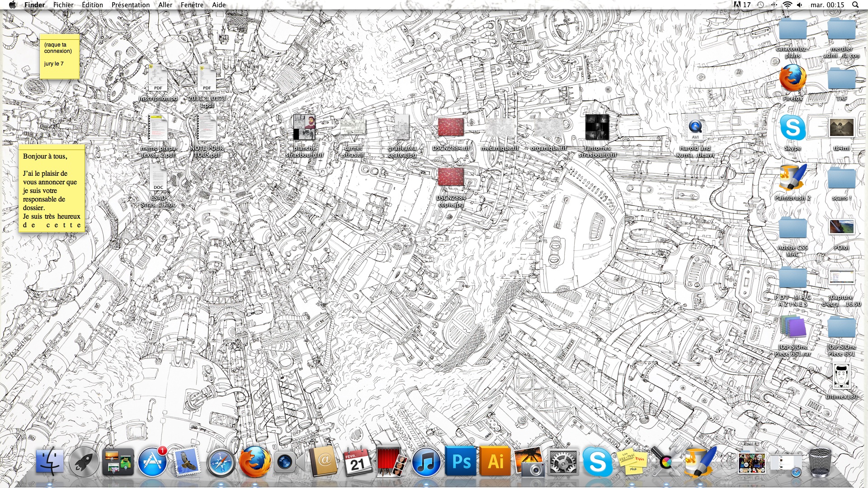Open the Wi-Fi status menu
Screen dimensions: 868x488
click(x=787, y=5)
